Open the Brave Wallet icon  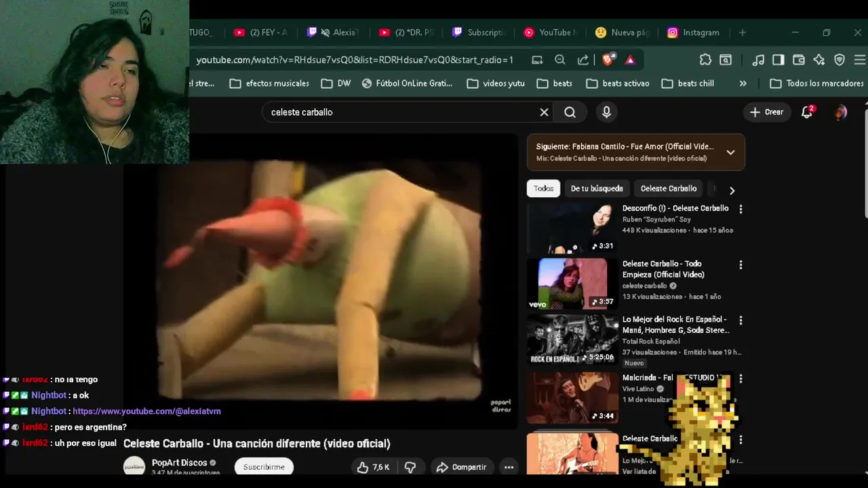[x=799, y=60]
